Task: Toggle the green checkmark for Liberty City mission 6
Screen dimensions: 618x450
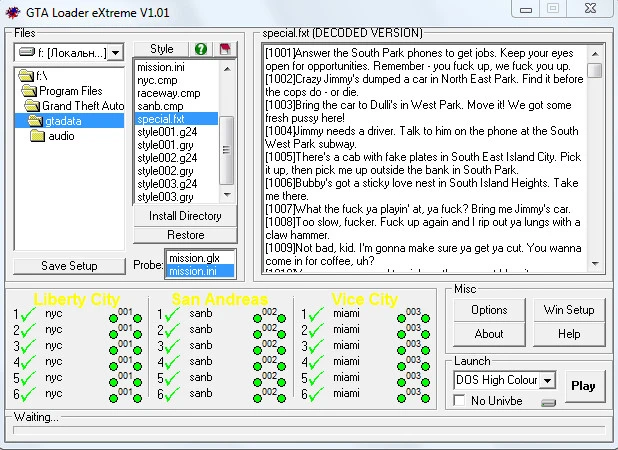Action: click(x=28, y=394)
